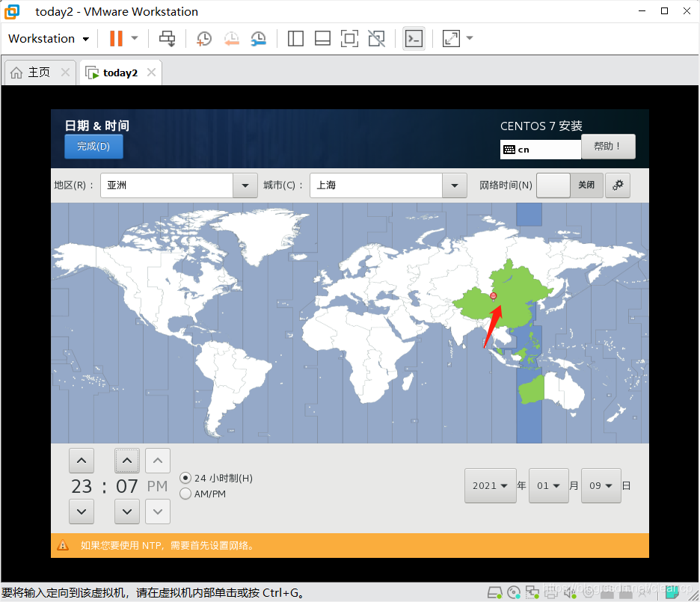Enter full screen mode
The width and height of the screenshot is (700, 602).
pos(349,38)
